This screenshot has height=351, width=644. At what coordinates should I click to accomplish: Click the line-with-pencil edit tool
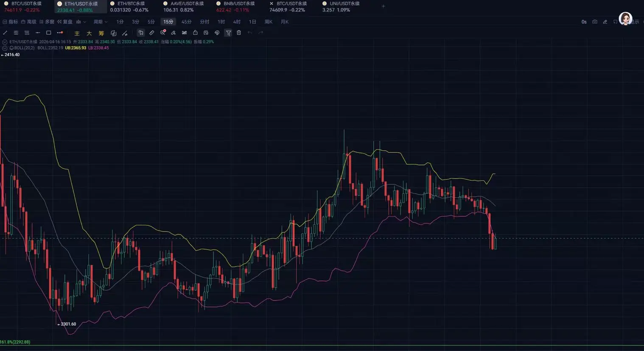pyautogui.click(x=125, y=33)
